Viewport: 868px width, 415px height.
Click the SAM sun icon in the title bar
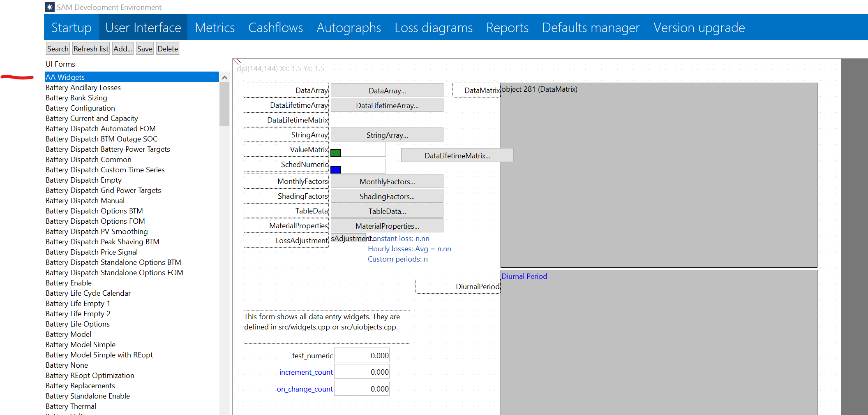49,7
